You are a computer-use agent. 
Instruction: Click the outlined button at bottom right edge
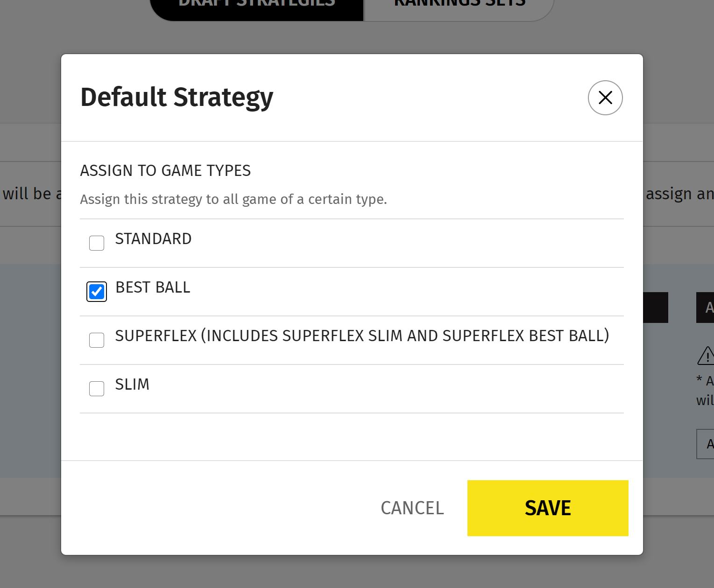pos(706,444)
